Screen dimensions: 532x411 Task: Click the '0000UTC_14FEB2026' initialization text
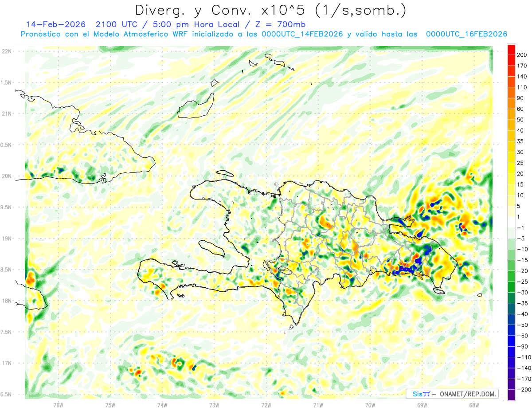pos(302,34)
